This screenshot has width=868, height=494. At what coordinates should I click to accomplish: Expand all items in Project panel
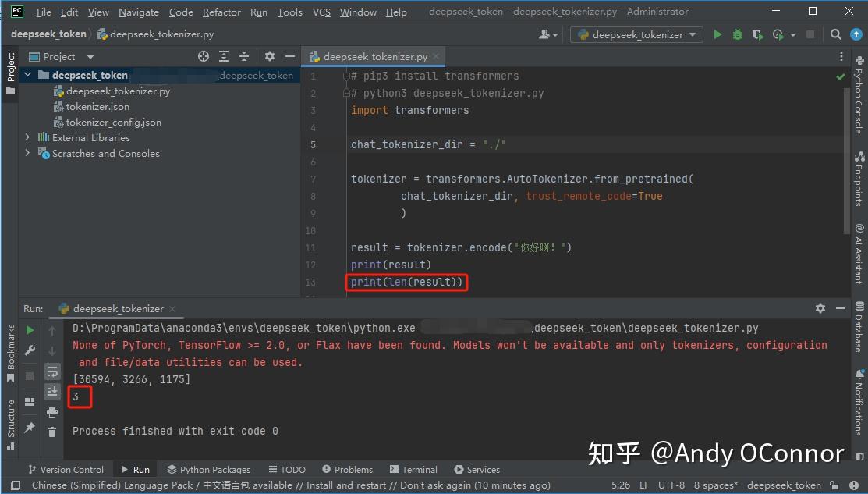click(224, 56)
